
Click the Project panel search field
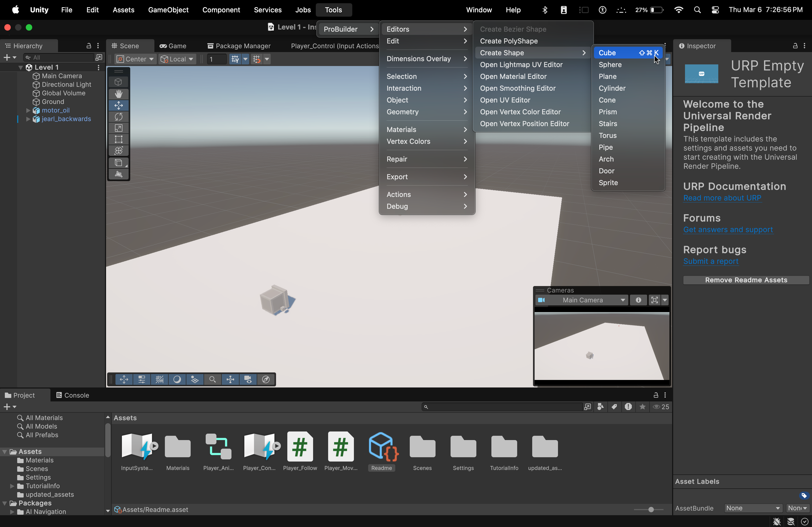(502, 407)
